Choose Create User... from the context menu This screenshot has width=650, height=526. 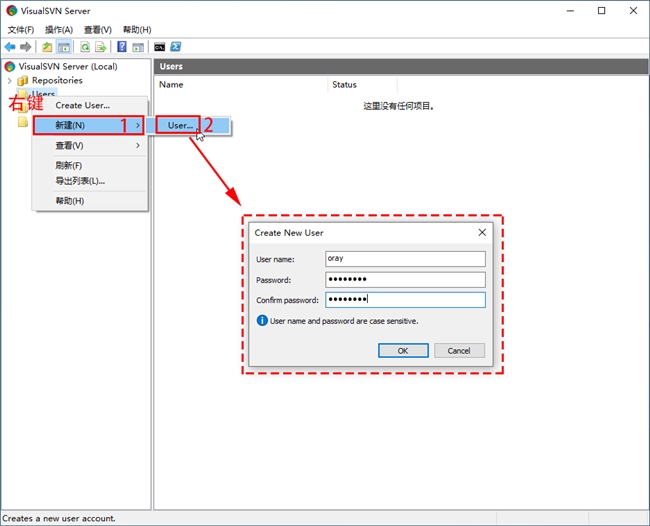pyautogui.click(x=82, y=105)
